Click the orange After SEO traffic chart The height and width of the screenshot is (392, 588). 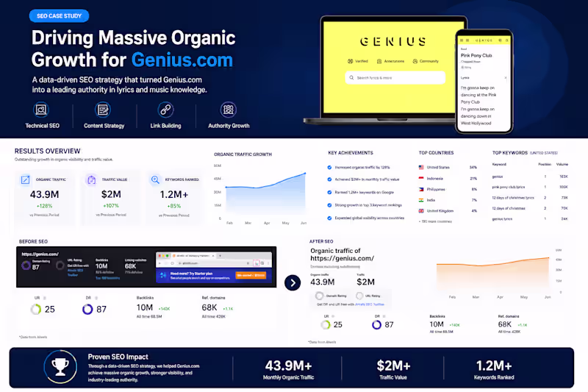(492, 275)
